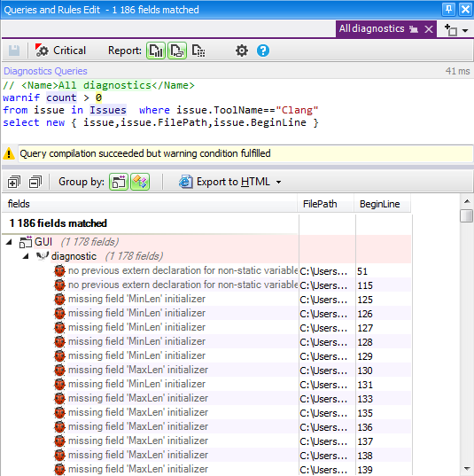The height and width of the screenshot is (476, 474).
Task: Toggle Group by type button
Action: [140, 182]
